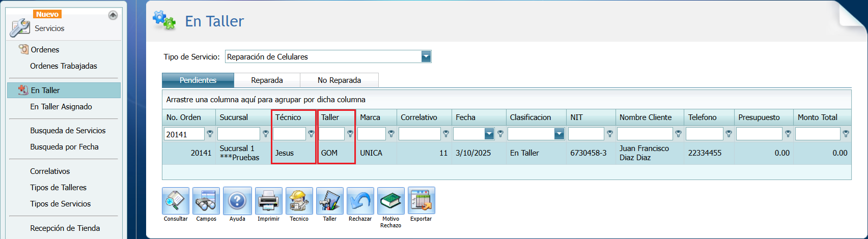Open Tipos de Talleres

[58, 187]
